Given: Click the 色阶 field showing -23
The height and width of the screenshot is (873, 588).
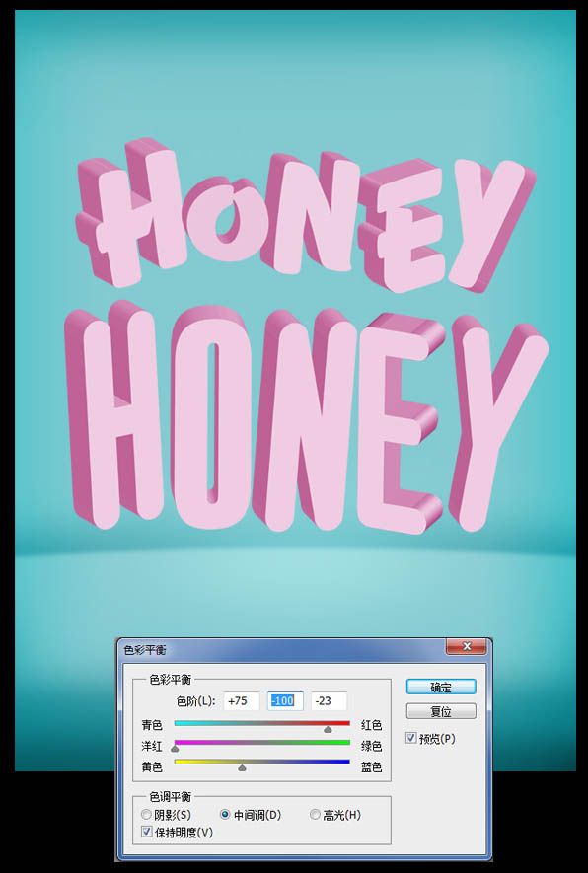Looking at the screenshot, I should (x=330, y=701).
